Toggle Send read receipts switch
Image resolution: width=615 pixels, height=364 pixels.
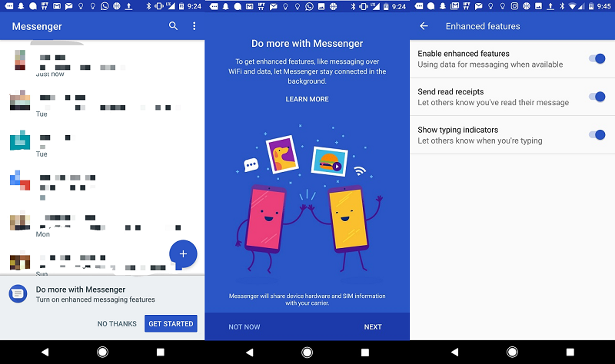click(597, 97)
